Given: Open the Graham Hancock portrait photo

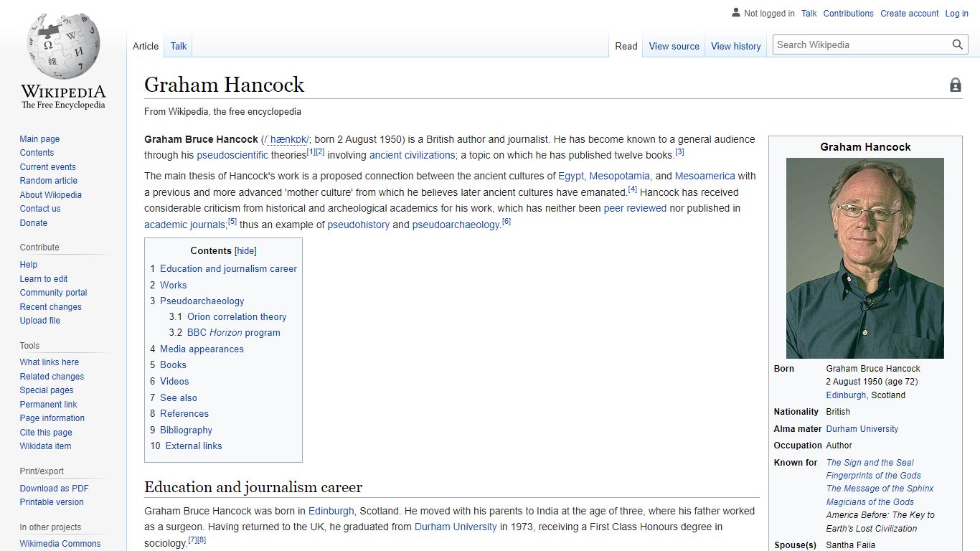Looking at the screenshot, I should (865, 258).
